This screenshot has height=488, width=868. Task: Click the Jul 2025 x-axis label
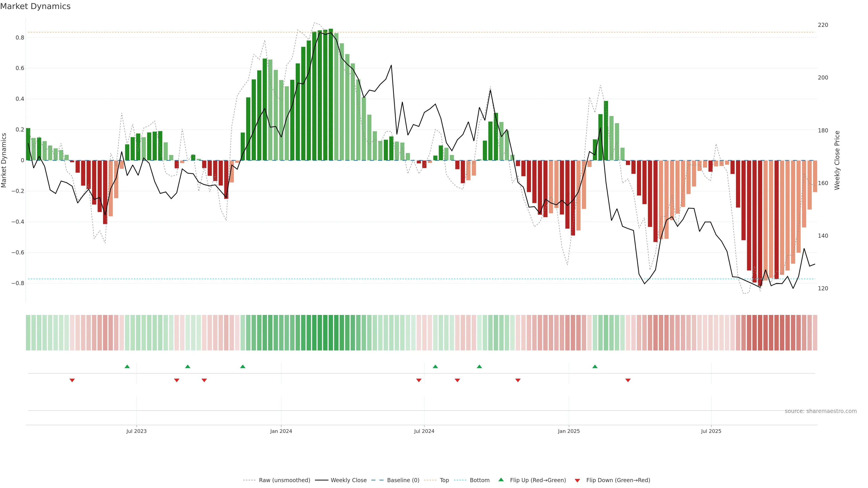[711, 431]
